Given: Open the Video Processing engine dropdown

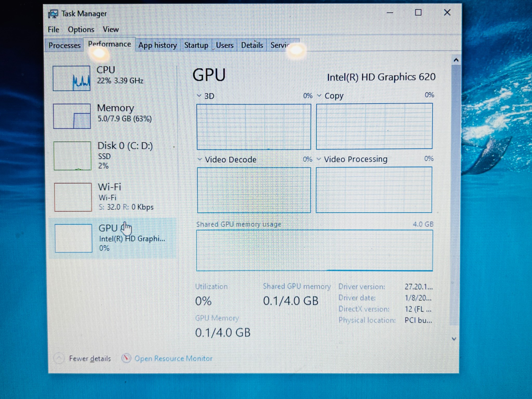Looking at the screenshot, I should pyautogui.click(x=319, y=159).
